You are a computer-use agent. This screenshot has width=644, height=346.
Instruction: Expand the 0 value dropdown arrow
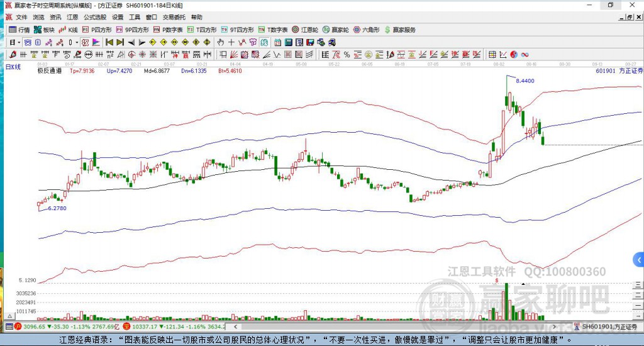(77, 42)
